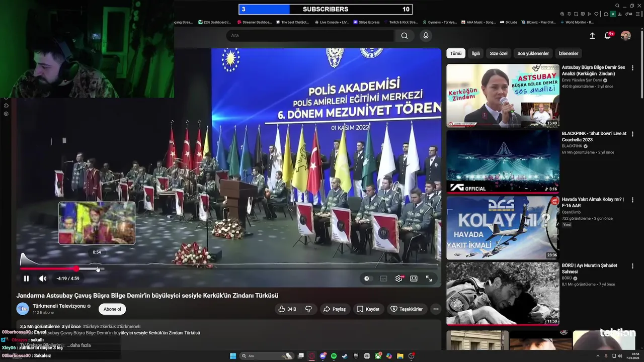Click the browser zoom magnifier icon
This screenshot has height=362, width=644.
point(562,14)
